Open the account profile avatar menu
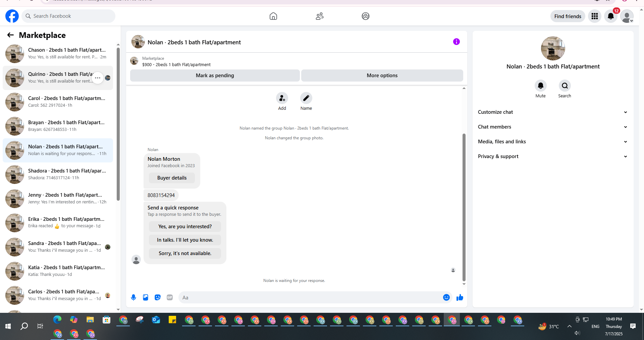This screenshot has height=340, width=644. [x=627, y=16]
